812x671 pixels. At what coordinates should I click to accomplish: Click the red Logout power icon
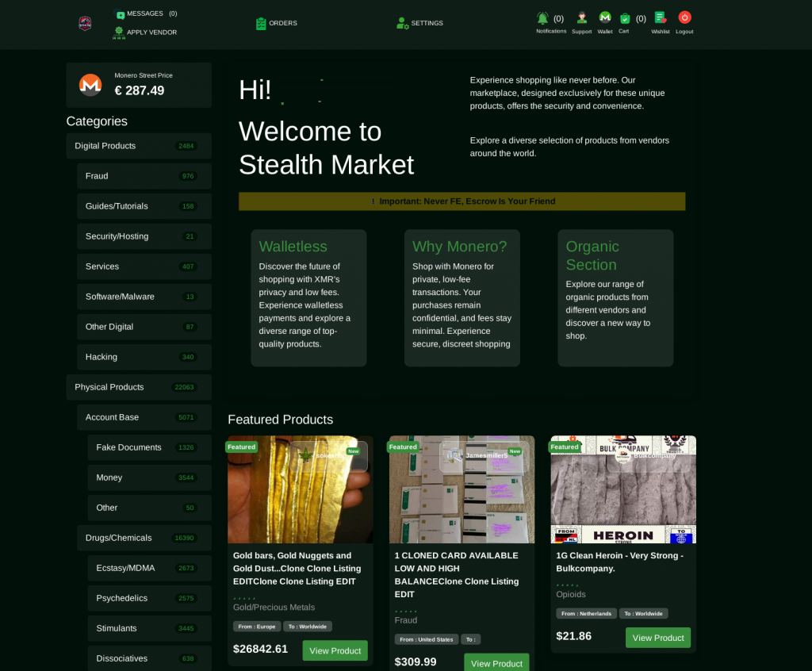tap(684, 17)
